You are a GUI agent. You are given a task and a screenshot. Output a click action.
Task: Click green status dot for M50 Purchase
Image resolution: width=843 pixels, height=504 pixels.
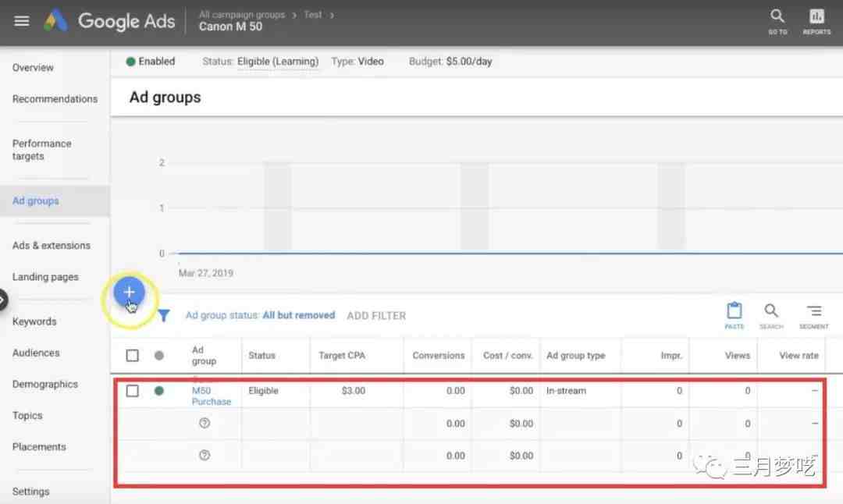[x=159, y=391]
